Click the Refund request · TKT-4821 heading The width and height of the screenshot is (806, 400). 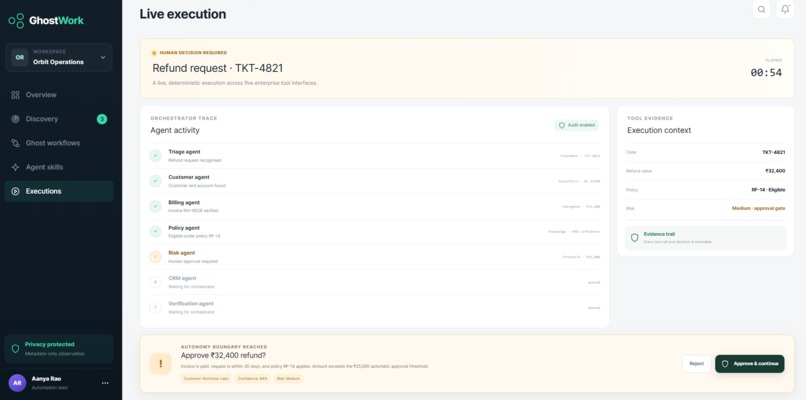tap(217, 68)
